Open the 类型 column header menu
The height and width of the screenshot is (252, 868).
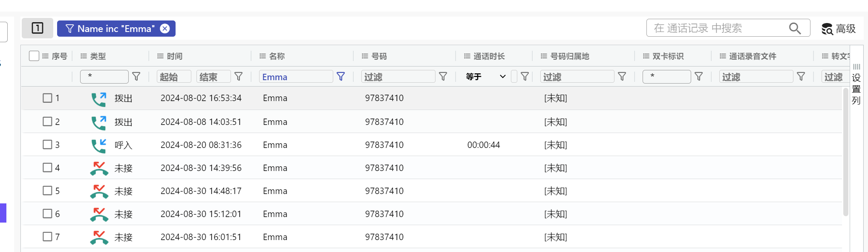pyautogui.click(x=84, y=56)
